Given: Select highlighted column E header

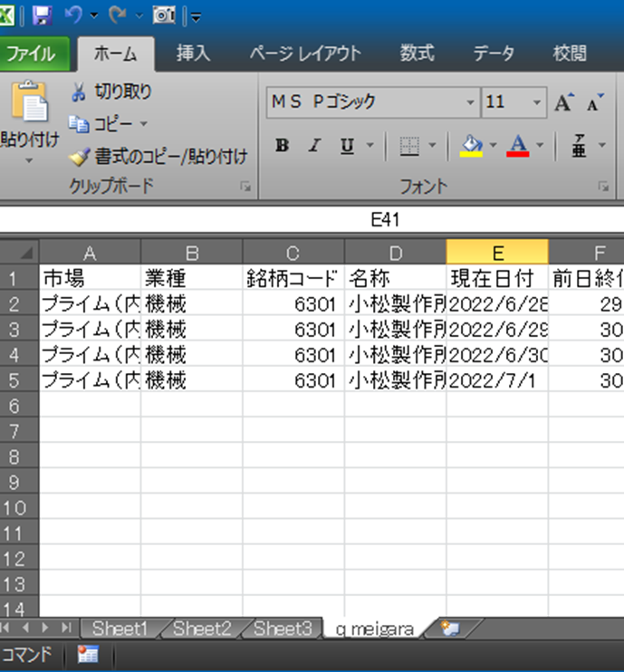Looking at the screenshot, I should point(497,253).
